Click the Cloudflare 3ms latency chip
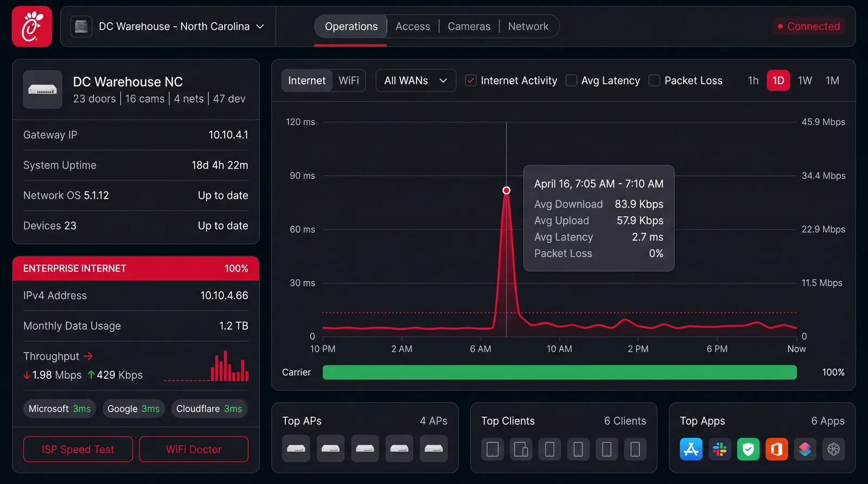This screenshot has height=484, width=868. click(x=209, y=409)
